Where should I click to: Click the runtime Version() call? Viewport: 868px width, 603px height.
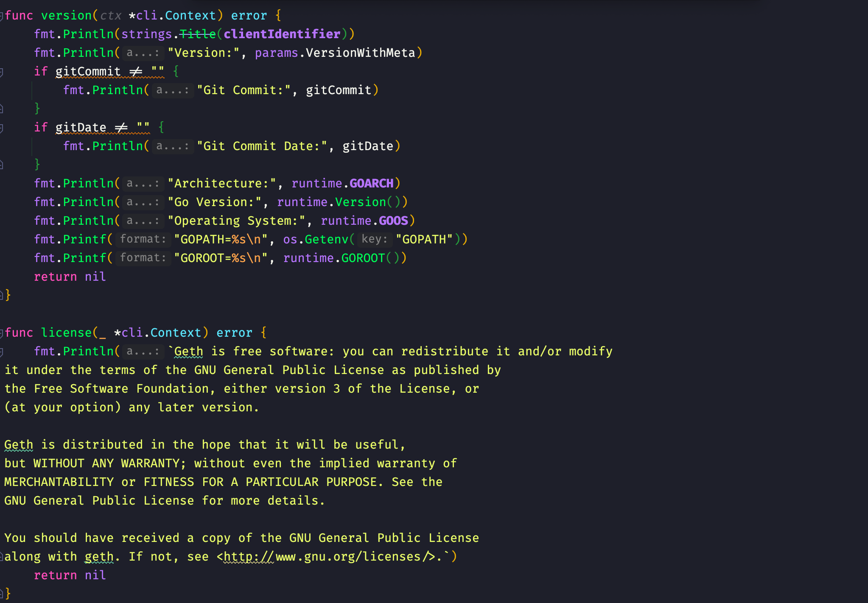click(368, 202)
